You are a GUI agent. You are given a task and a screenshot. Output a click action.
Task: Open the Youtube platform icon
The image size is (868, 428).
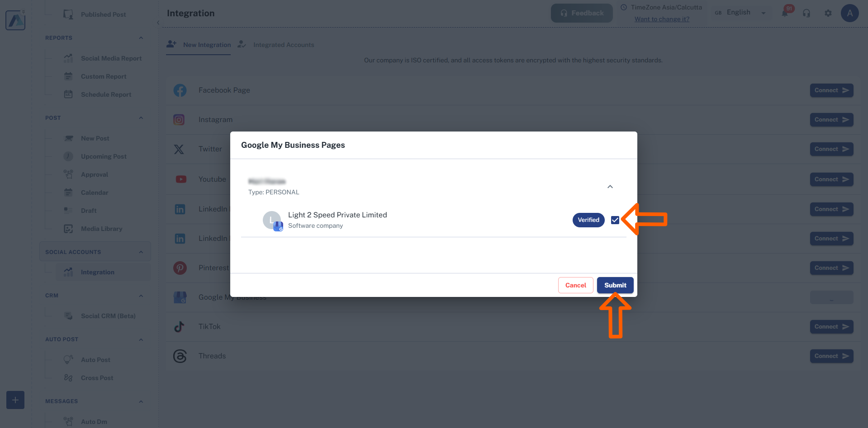point(180,179)
